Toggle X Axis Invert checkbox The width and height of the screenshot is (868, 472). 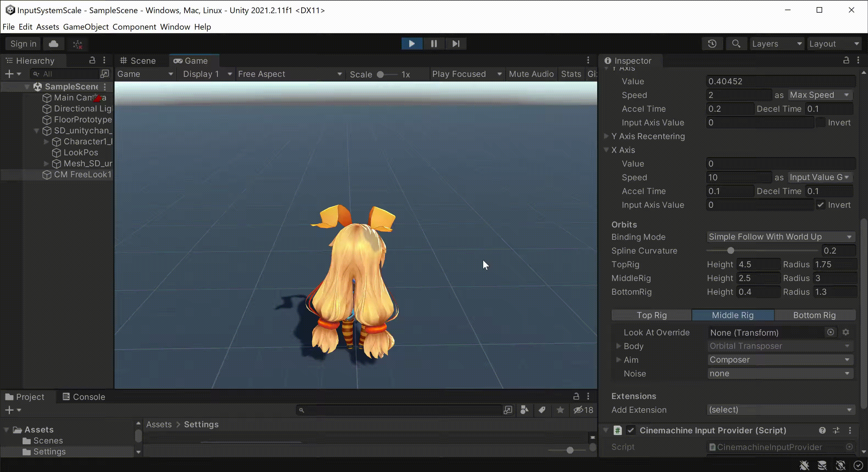click(820, 205)
